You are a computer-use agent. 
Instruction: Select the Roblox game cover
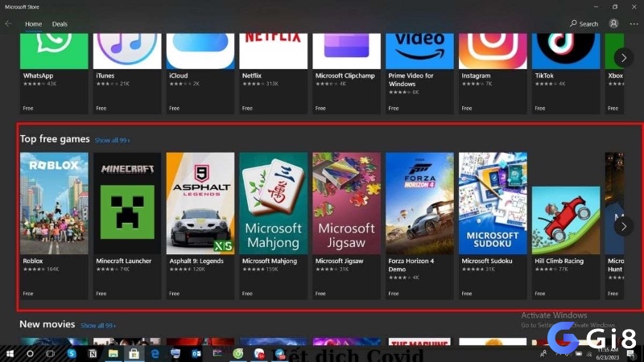54,204
